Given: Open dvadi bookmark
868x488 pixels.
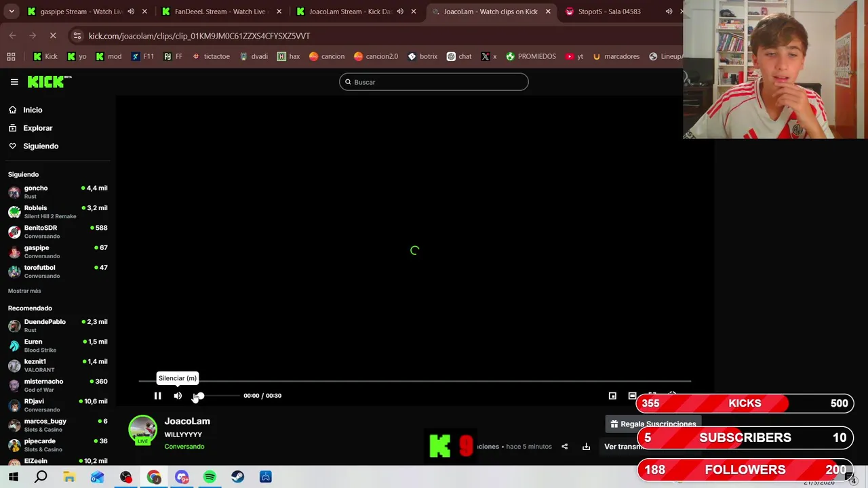Looking at the screenshot, I should (x=254, y=56).
